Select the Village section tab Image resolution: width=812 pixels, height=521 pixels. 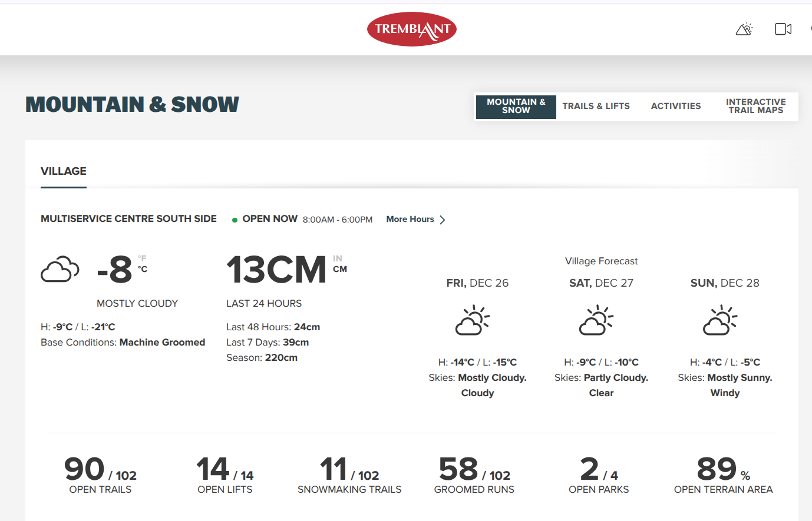point(64,171)
